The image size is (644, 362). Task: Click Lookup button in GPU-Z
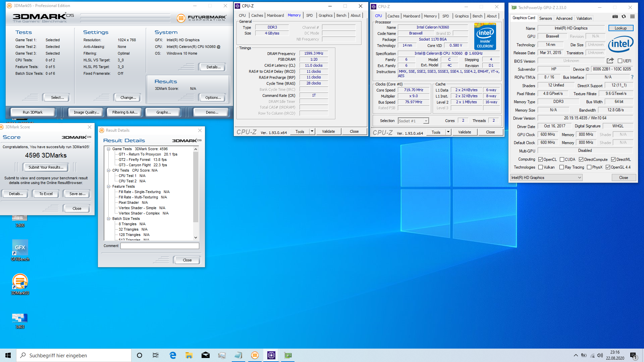tap(621, 28)
